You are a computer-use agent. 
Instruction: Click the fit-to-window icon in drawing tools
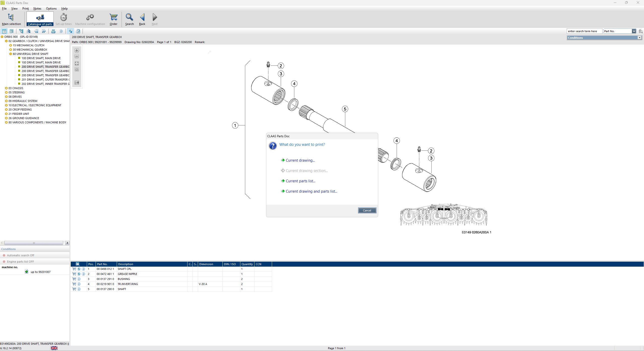tap(77, 69)
